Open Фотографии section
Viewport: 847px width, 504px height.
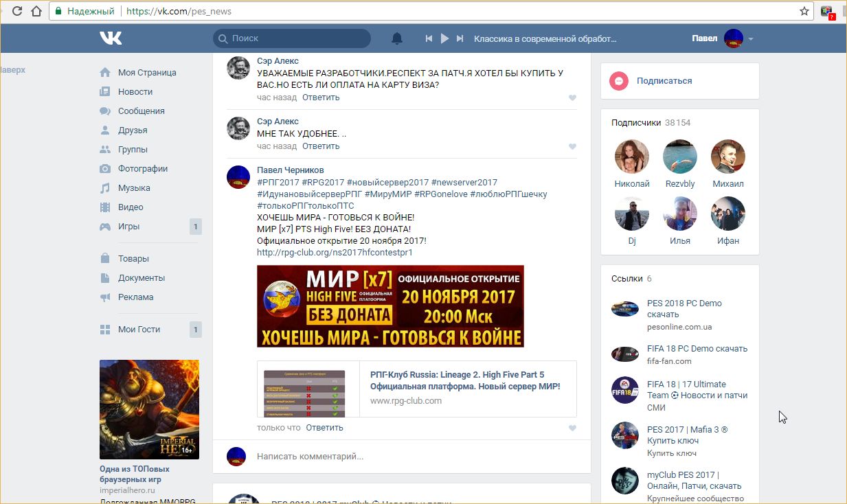tap(143, 169)
